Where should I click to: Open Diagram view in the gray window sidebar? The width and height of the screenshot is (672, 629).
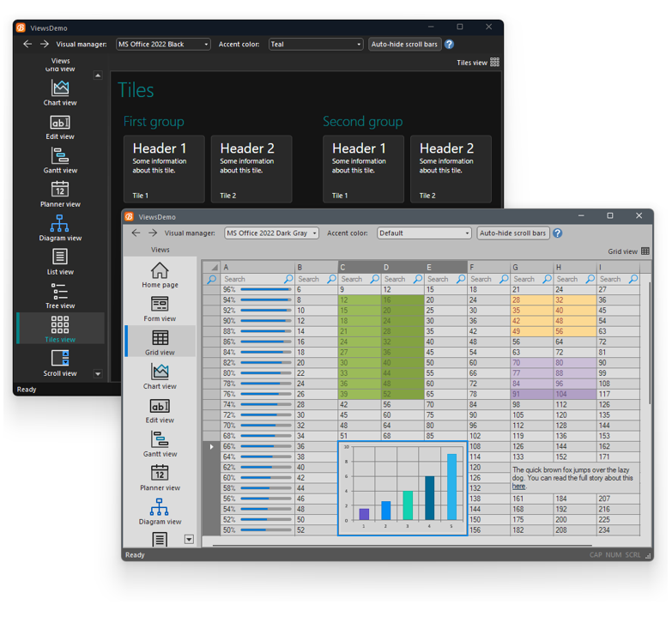pyautogui.click(x=160, y=512)
